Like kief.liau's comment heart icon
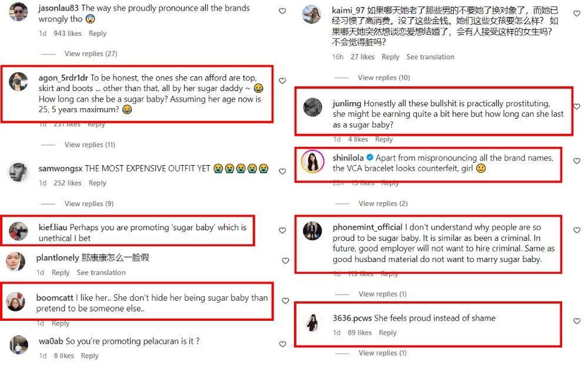The width and height of the screenshot is (588, 366). click(x=282, y=230)
